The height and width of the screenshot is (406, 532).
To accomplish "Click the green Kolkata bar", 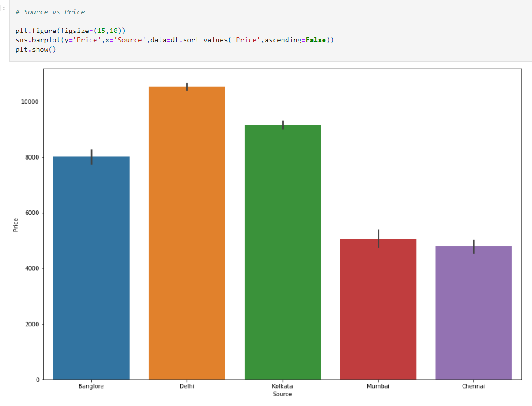I will pyautogui.click(x=282, y=251).
